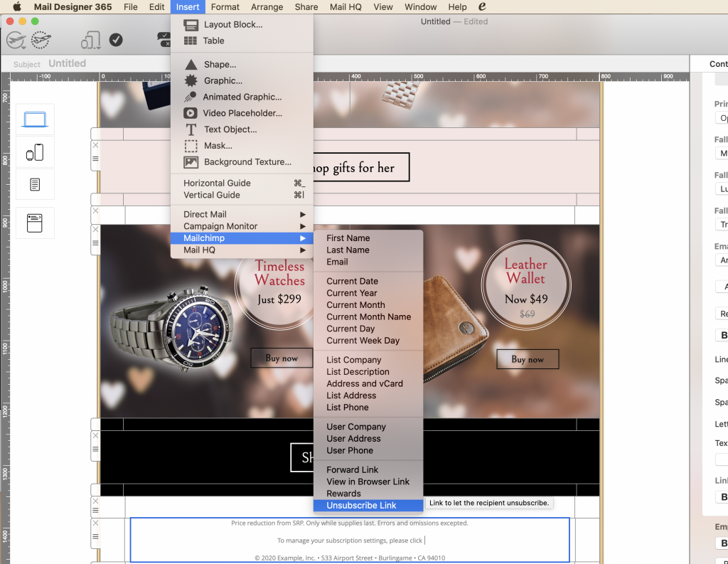Screen dimensions: 728x564
Task: Insert Current Date placeholder
Action: (x=368, y=281)
